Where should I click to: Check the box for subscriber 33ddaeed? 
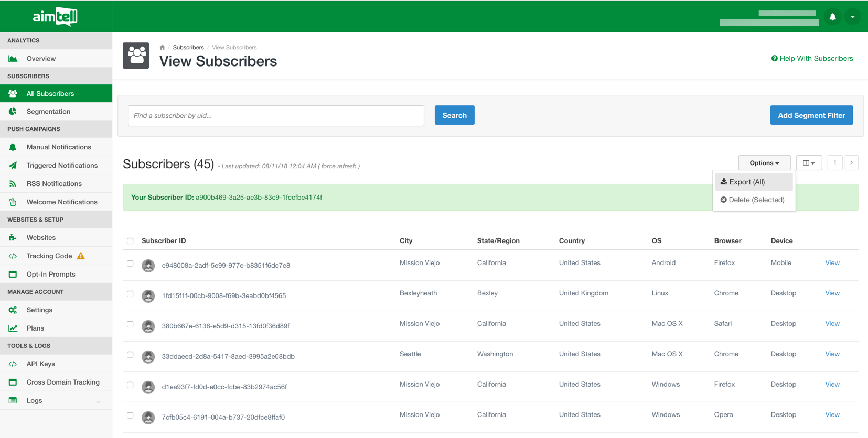pos(130,355)
